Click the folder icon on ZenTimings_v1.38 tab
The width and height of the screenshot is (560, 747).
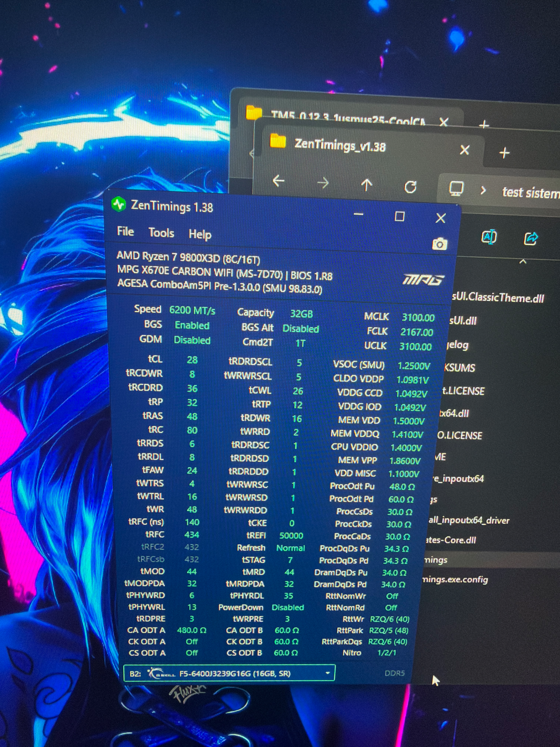pyautogui.click(x=278, y=141)
